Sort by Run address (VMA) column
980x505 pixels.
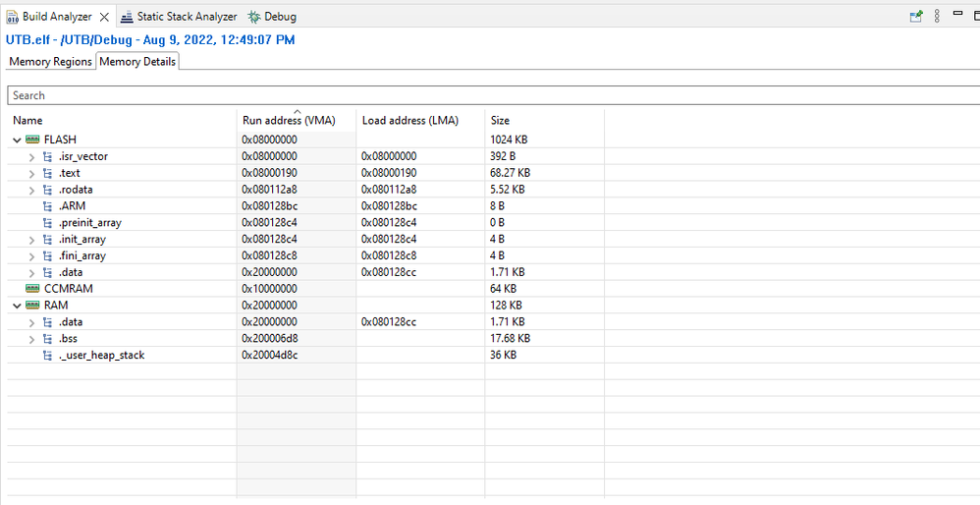click(289, 121)
